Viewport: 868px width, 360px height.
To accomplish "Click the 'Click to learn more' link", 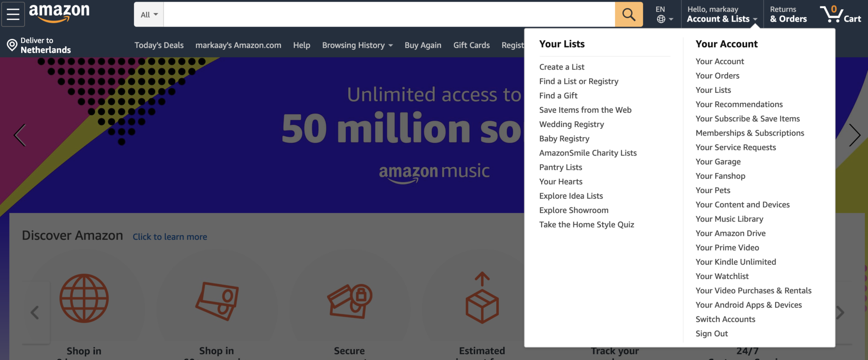I will (170, 237).
